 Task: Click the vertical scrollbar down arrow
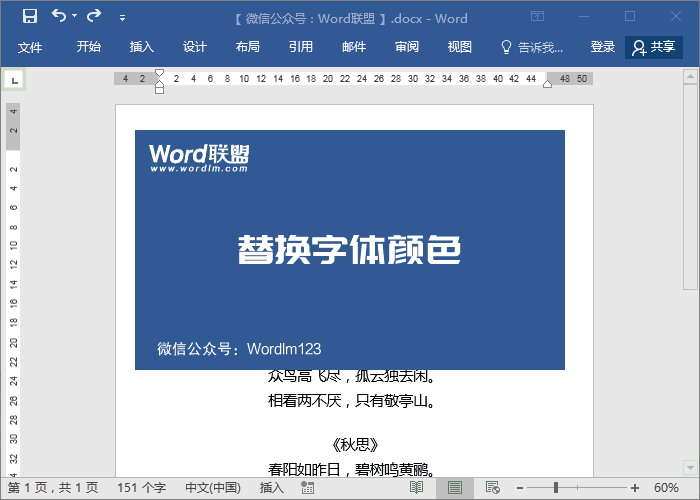690,468
